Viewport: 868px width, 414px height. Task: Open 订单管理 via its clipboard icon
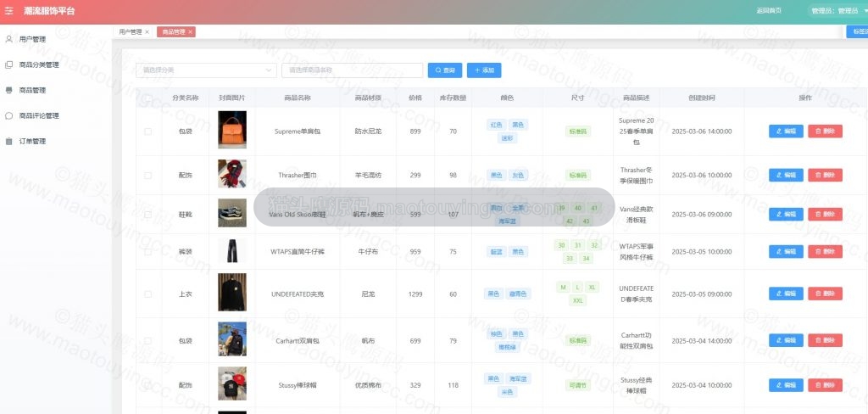[8, 142]
